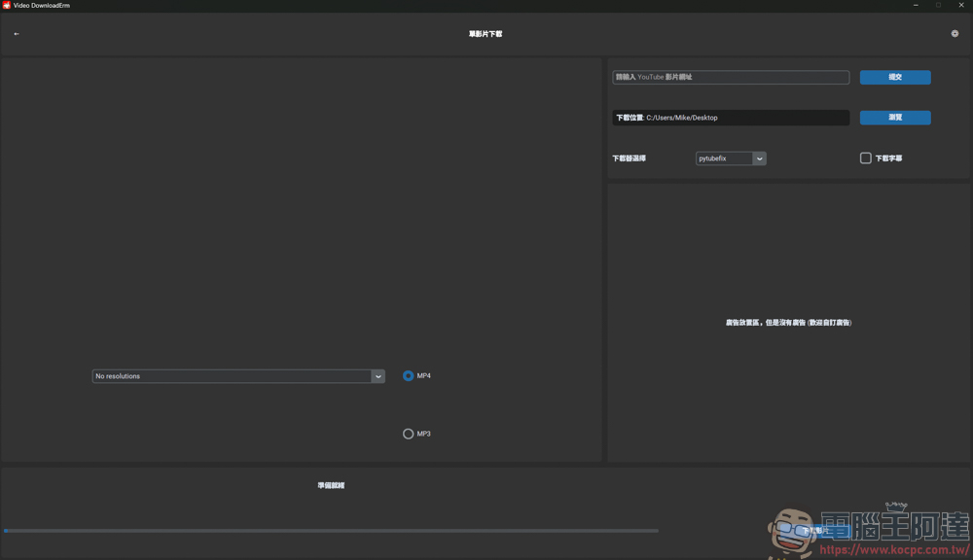
Task: Focus the YouTube 影片網址 input field
Action: pos(731,77)
